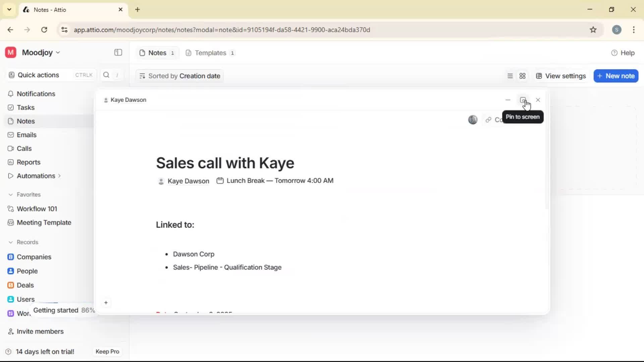Open the Dawson Corp linked record
Image resolution: width=644 pixels, height=362 pixels.
pyautogui.click(x=194, y=254)
